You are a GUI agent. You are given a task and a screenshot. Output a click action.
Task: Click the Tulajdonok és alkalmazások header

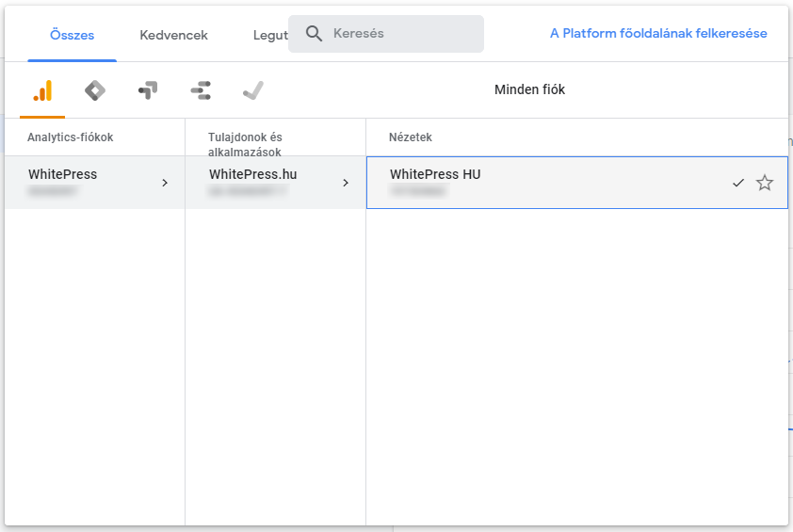[x=245, y=145]
